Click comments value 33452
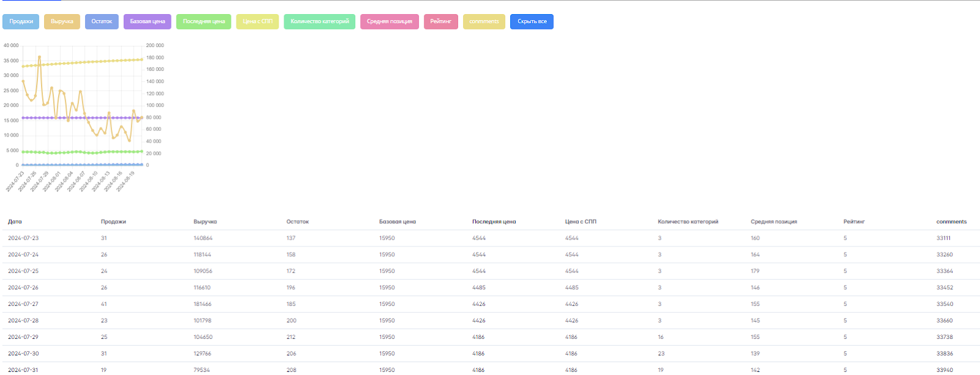The height and width of the screenshot is (375, 980). [945, 288]
